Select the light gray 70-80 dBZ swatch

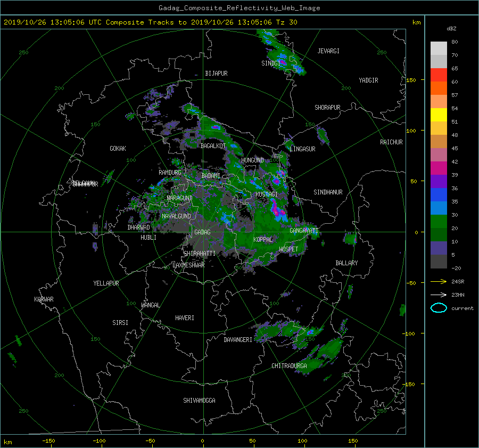pos(439,48)
